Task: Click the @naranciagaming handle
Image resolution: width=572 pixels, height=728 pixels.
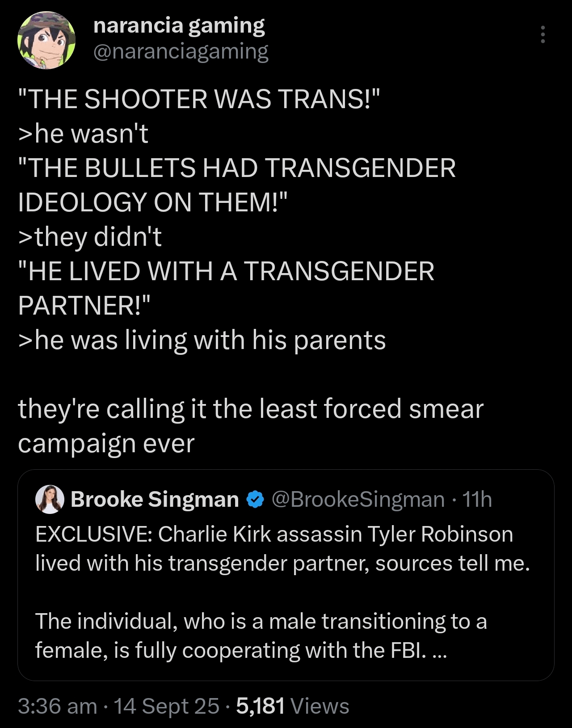Action: point(181,52)
